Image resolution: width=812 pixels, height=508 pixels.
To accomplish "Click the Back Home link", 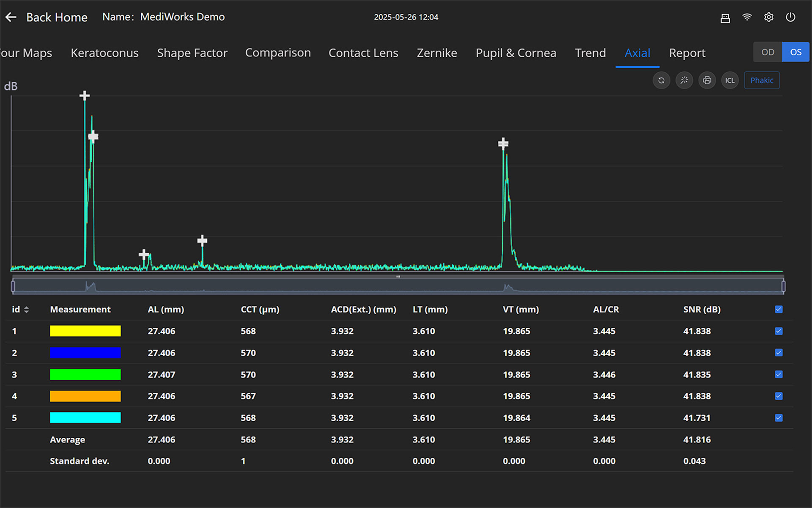I will click(x=57, y=17).
